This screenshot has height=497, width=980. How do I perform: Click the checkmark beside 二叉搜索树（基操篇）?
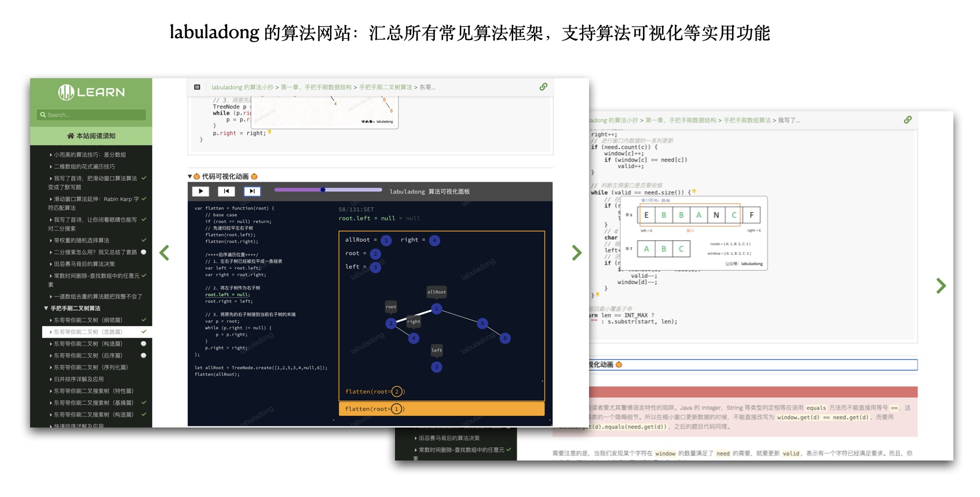(x=144, y=403)
